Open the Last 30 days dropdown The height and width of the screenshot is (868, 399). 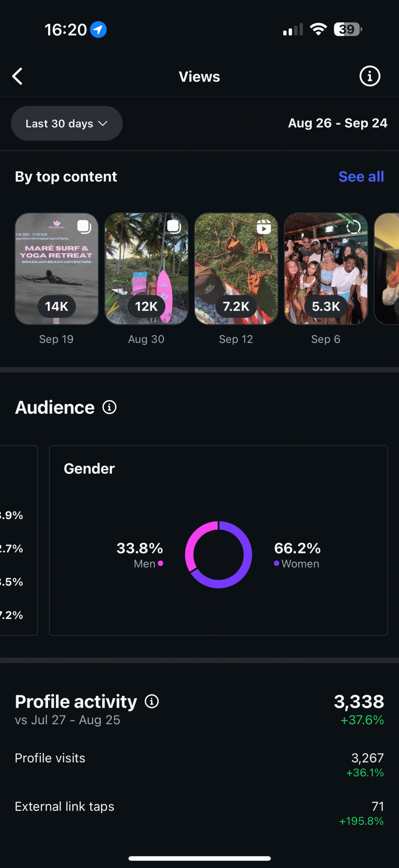[x=67, y=123]
